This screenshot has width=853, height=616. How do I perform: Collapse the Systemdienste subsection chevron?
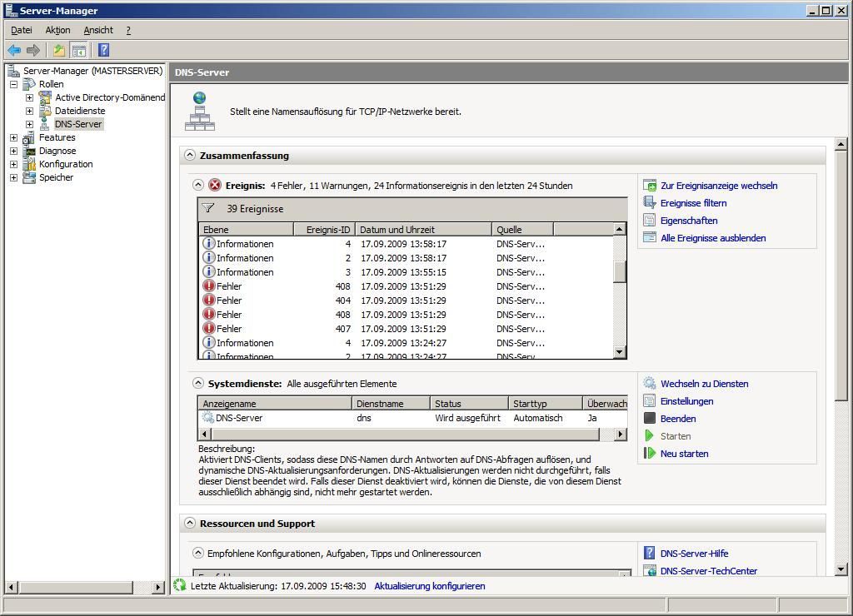[198, 383]
